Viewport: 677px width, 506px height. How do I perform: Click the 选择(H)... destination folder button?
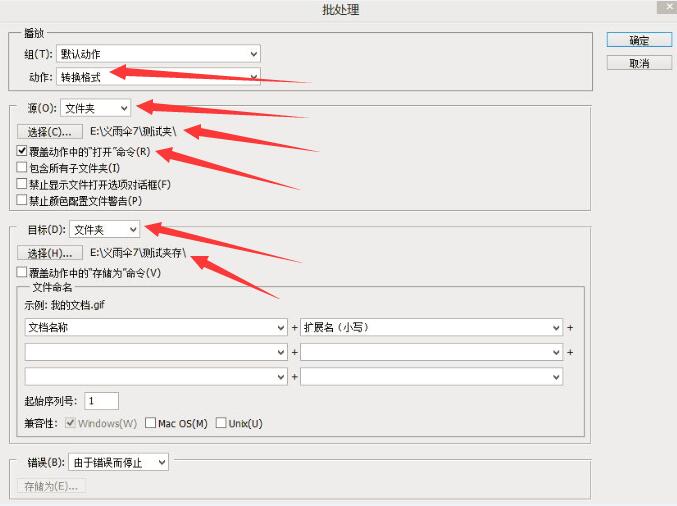coord(50,253)
